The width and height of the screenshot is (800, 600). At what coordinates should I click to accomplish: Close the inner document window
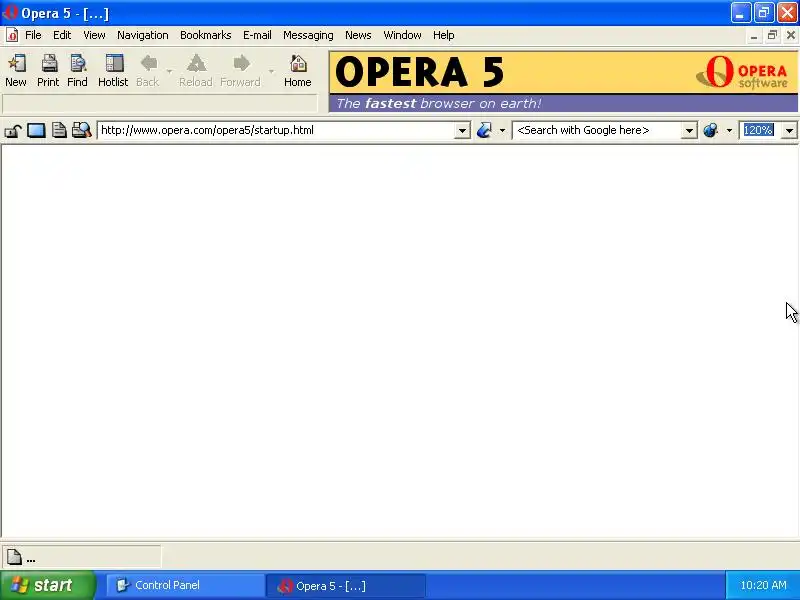791,35
